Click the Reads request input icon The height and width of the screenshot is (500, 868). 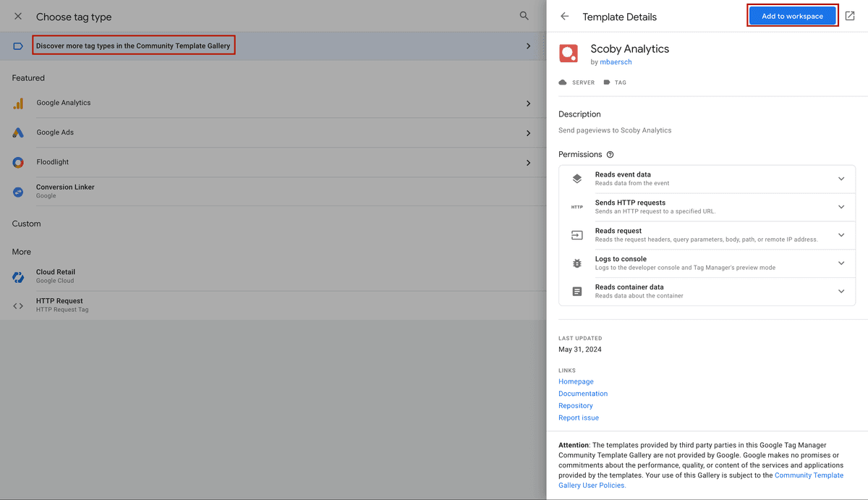[x=577, y=235]
